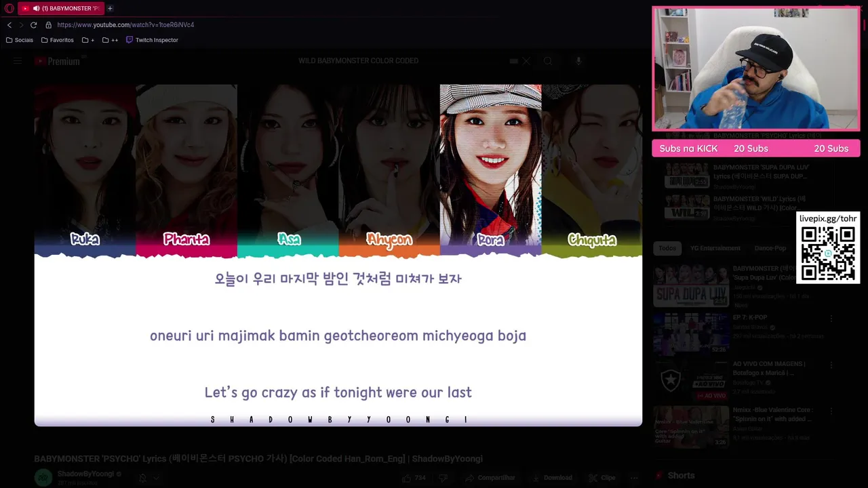Image resolution: width=868 pixels, height=488 pixels.
Task: Open the '++' bookmarks folder
Action: [110, 40]
